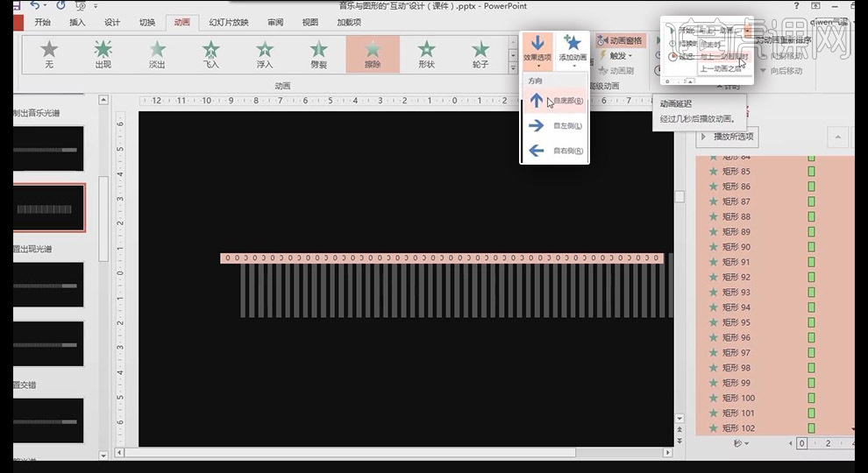The image size is (868, 473).
Task: Expand the animation gallery more arrow
Action: [x=513, y=67]
